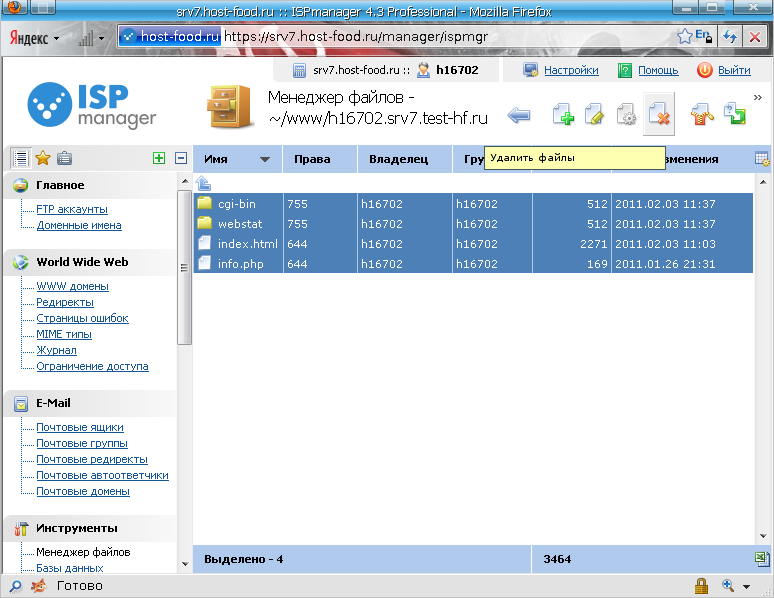The image size is (774, 598).
Task: Open the FTP аккаунты link
Action: (72, 210)
